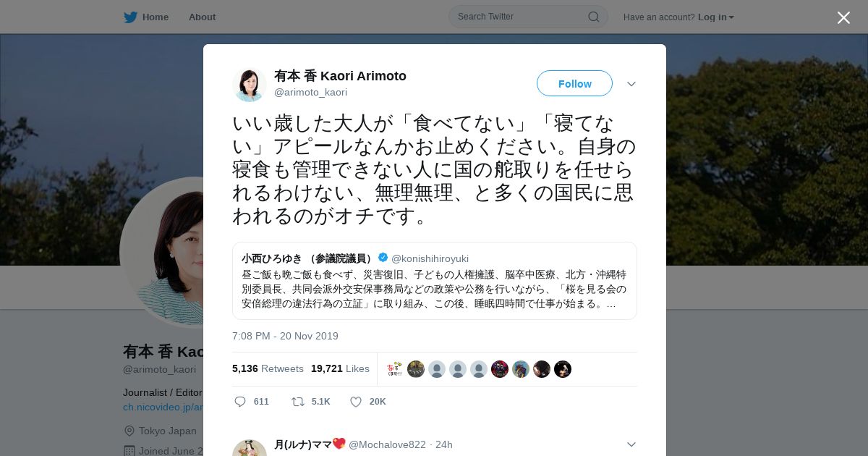Click the verified badge next to 小西ひろゆき
The width and height of the screenshot is (868, 456).
(x=383, y=258)
